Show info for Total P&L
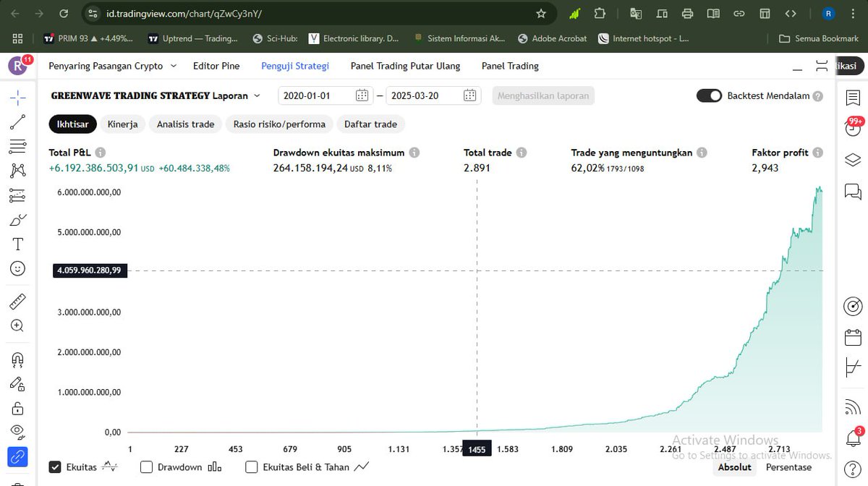 click(x=101, y=153)
